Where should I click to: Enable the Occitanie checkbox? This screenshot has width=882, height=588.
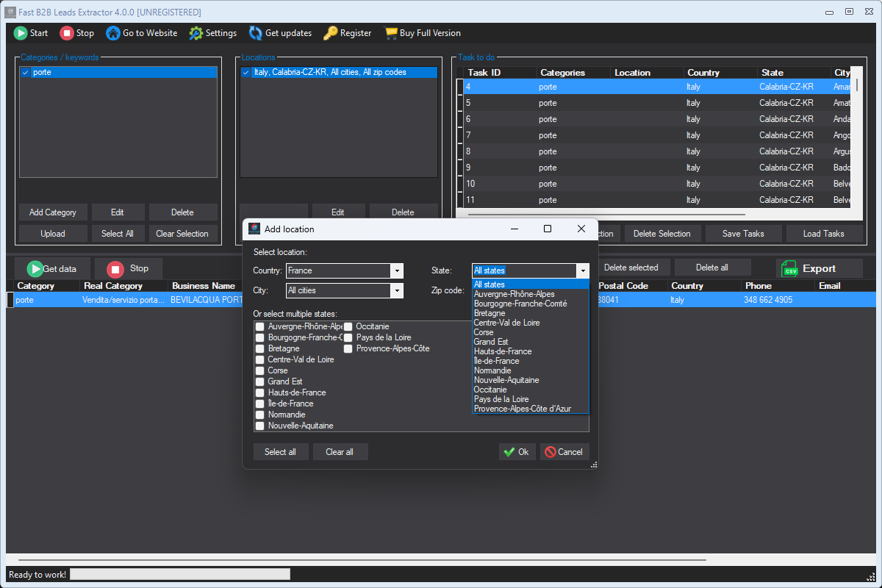(348, 326)
